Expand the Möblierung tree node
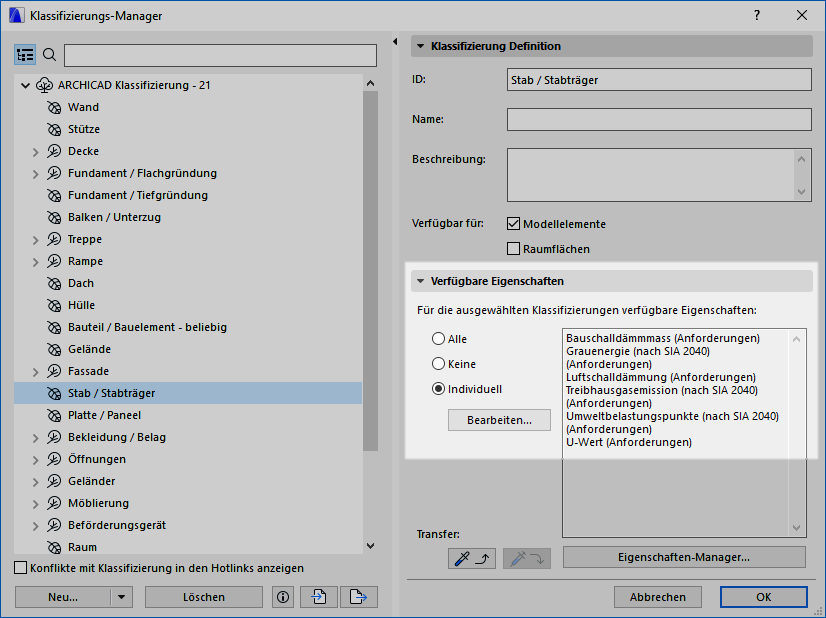 tap(35, 504)
